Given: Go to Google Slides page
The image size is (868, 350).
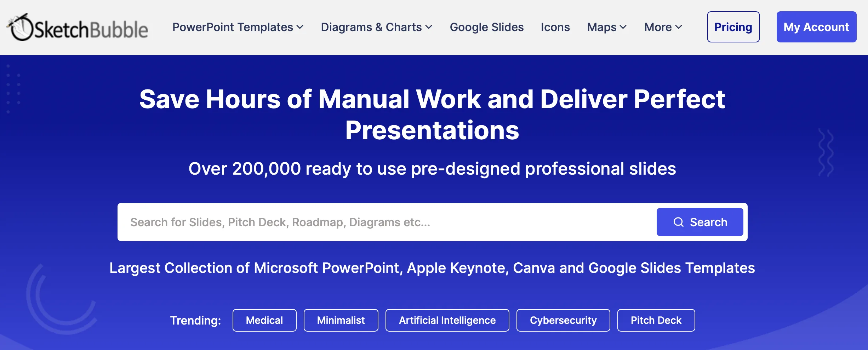Looking at the screenshot, I should click(x=487, y=27).
